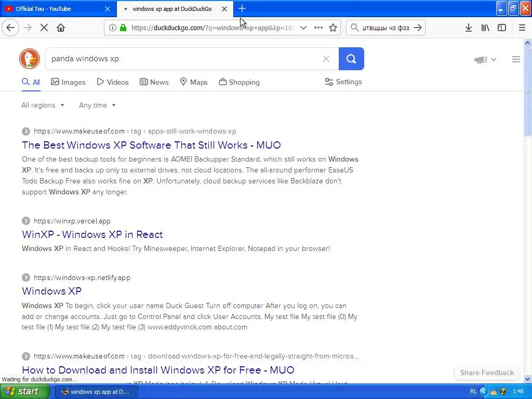
Task: Switch to News results
Action: (154, 82)
